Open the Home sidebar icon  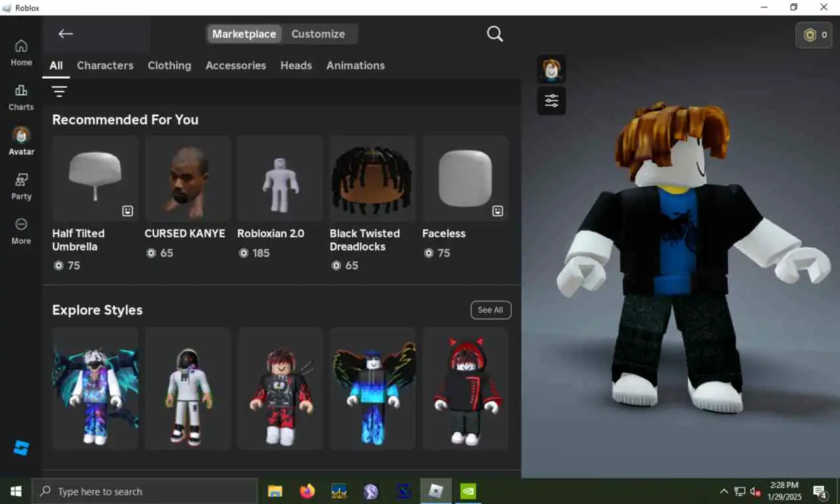coord(21,52)
